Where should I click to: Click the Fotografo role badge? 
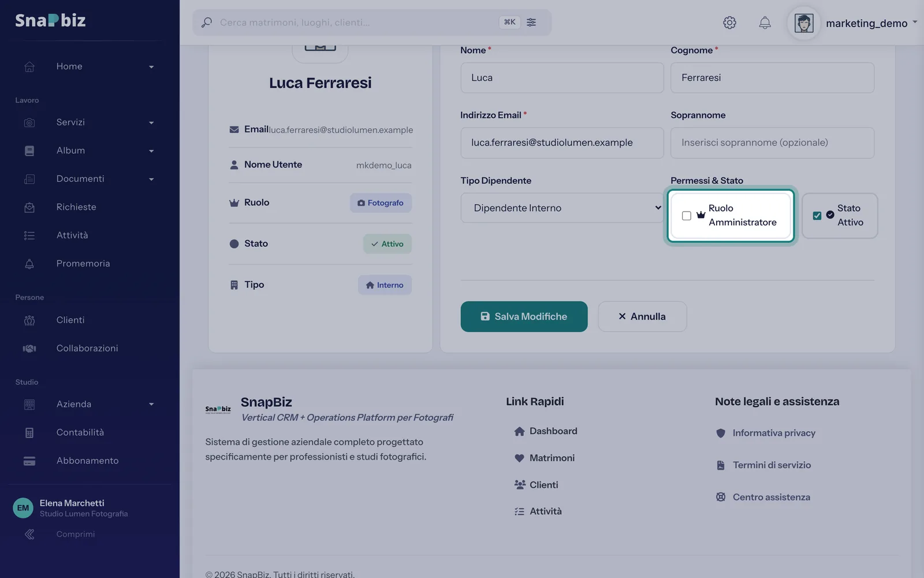pos(381,203)
